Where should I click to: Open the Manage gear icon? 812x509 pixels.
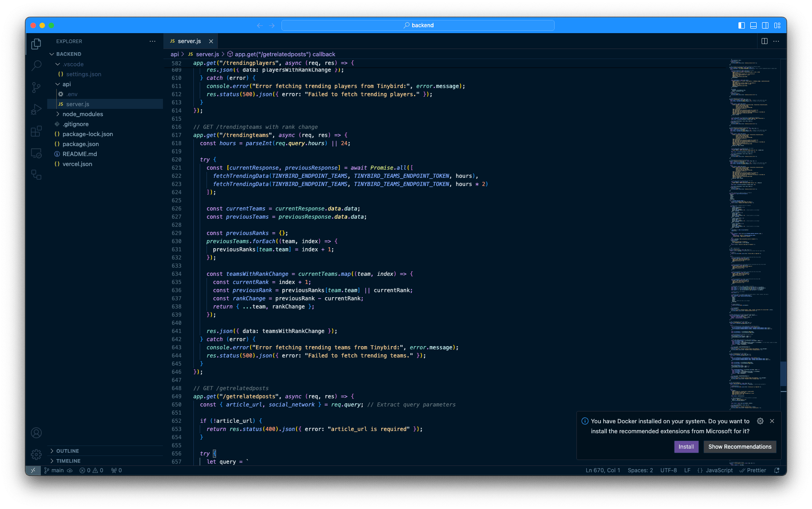pos(36,454)
